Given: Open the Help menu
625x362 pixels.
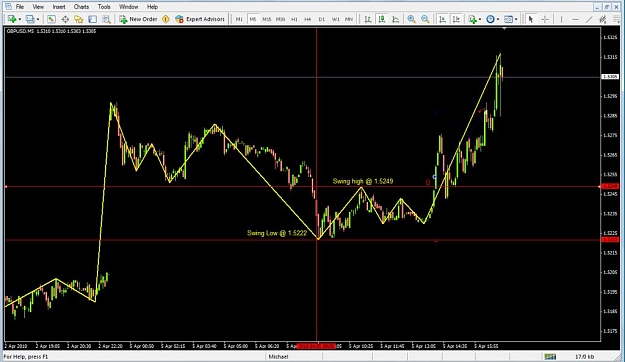Looking at the screenshot, I should 152,7.
